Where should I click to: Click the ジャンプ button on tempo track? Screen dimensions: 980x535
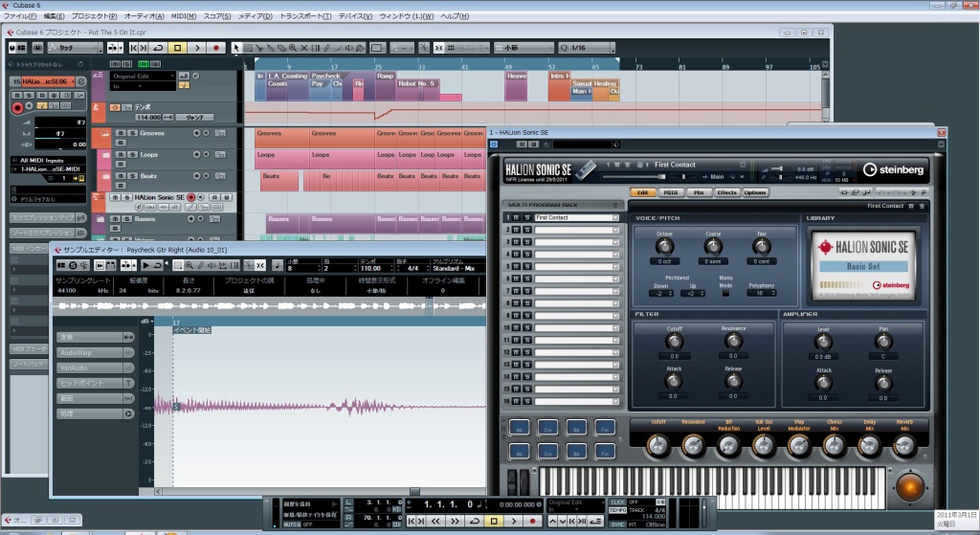coord(194,117)
